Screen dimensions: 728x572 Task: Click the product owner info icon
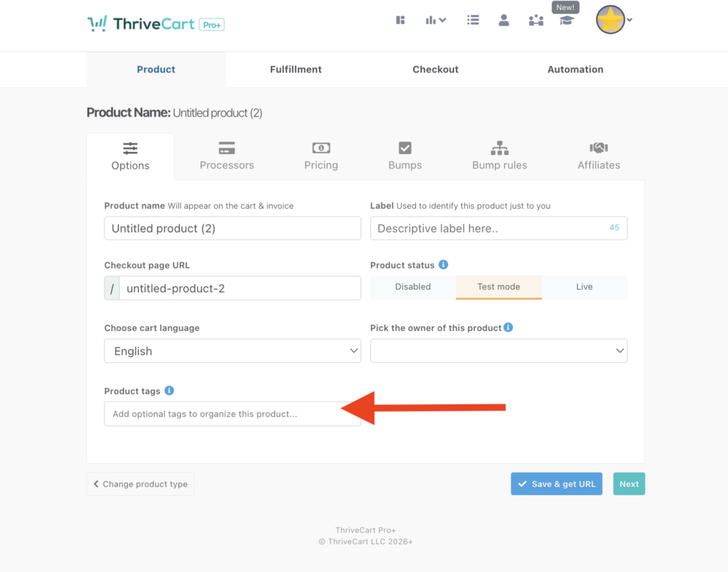pos(508,328)
